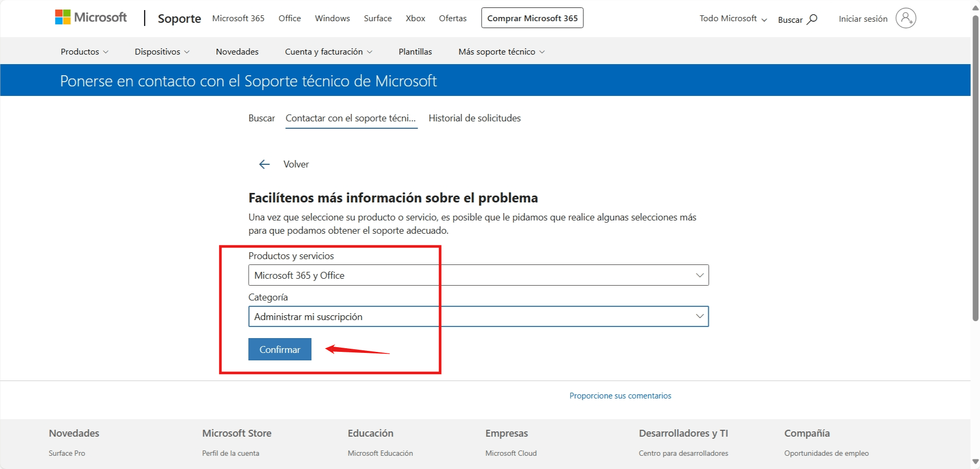980x469 pixels.
Task: Click the user account avatar icon
Action: [x=906, y=18]
